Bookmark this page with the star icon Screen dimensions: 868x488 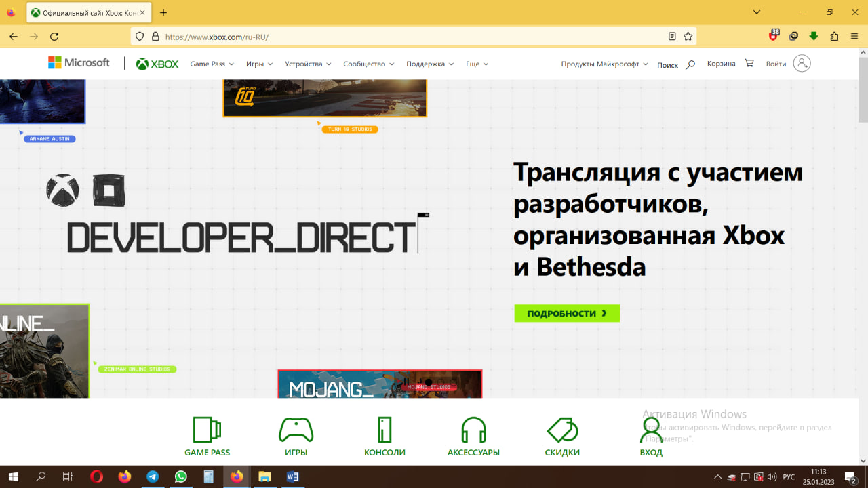[688, 37]
